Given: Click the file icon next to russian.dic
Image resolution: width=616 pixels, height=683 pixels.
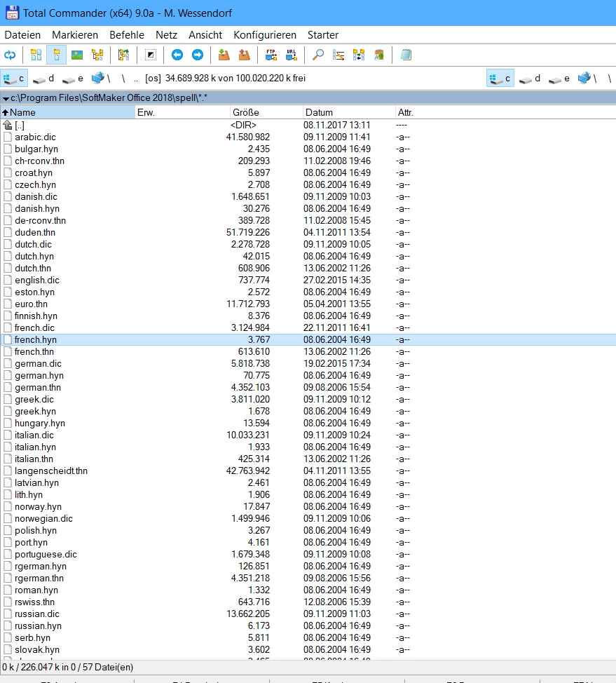Looking at the screenshot, I should 8,614.
